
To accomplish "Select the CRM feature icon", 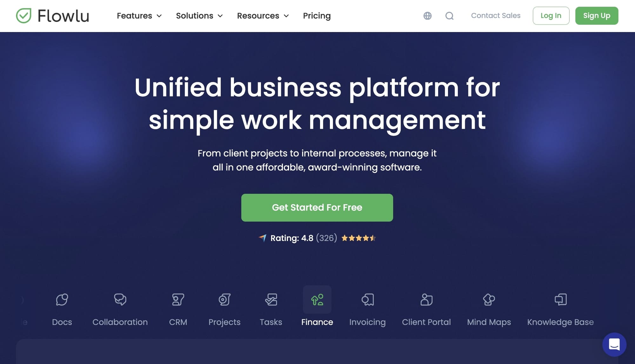I will click(x=178, y=300).
